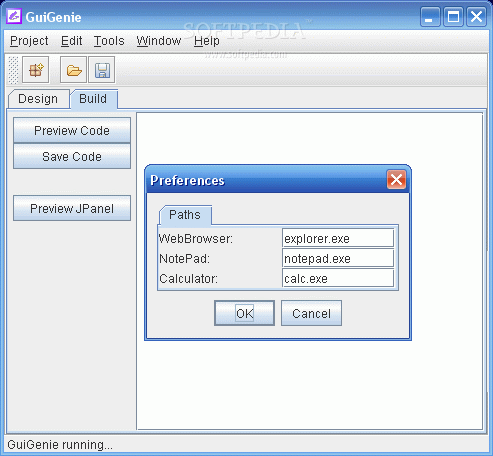Open the Help menu
This screenshot has width=493, height=456.
[207, 41]
